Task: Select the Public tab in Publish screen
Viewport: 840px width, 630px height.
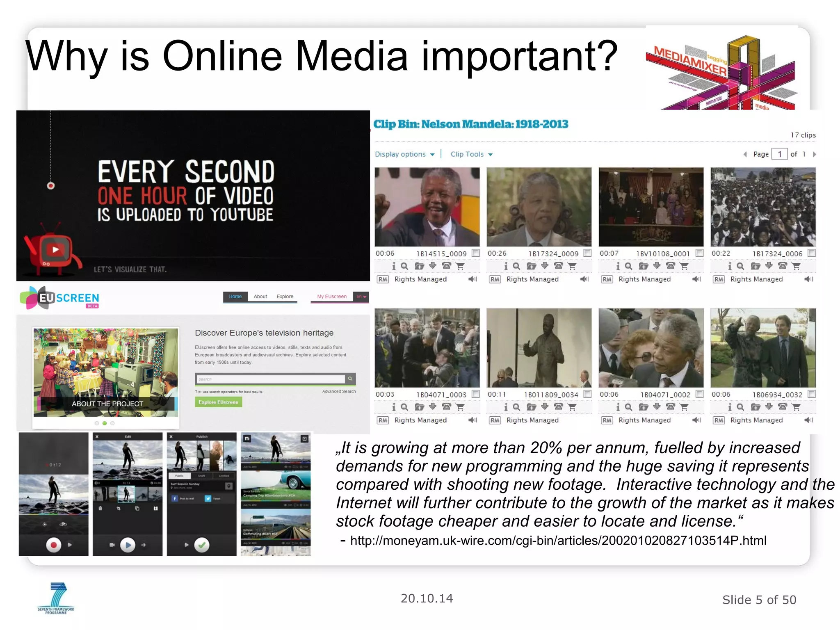Action: tap(180, 476)
